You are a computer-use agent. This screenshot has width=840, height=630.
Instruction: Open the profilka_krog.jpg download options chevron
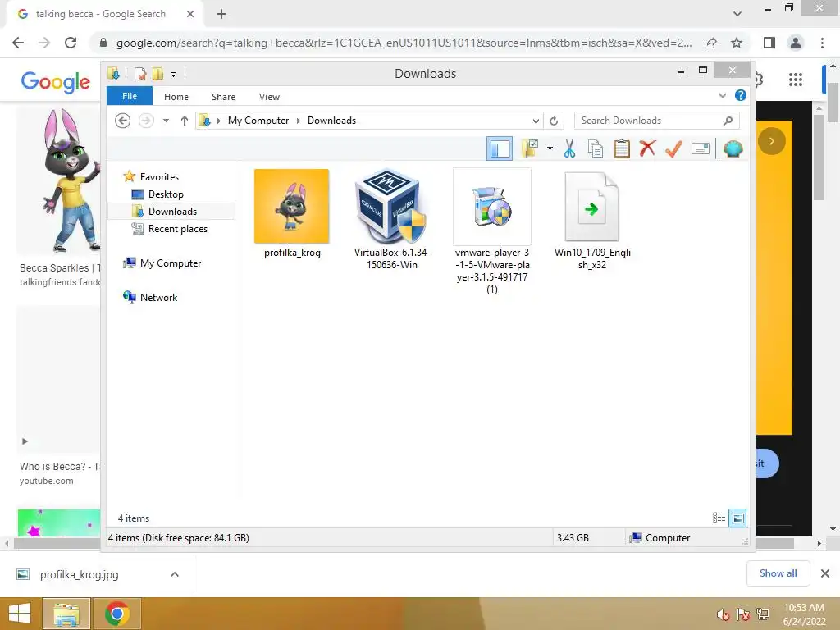(174, 574)
